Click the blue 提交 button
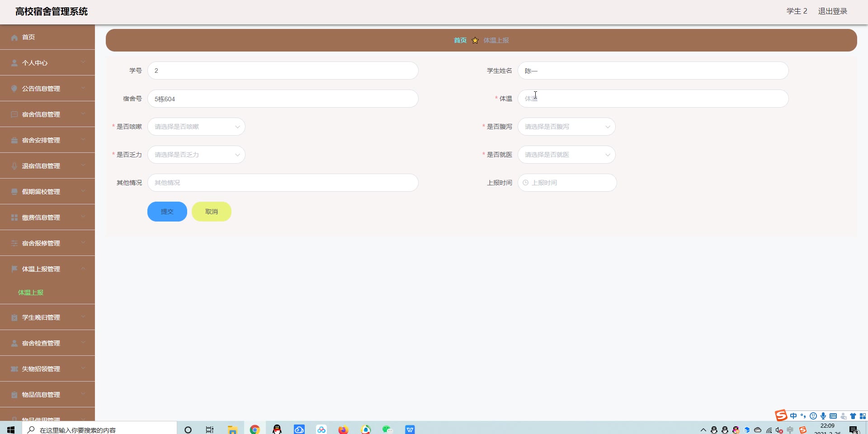The image size is (868, 434). tap(167, 212)
